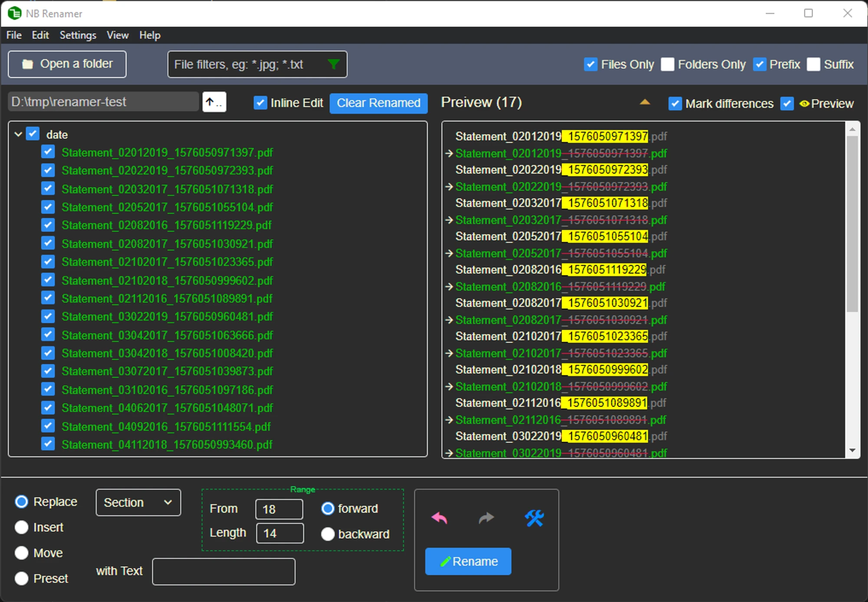Screen dimensions: 868x602
Task: Disable Inline Edit mode
Action: (x=260, y=103)
